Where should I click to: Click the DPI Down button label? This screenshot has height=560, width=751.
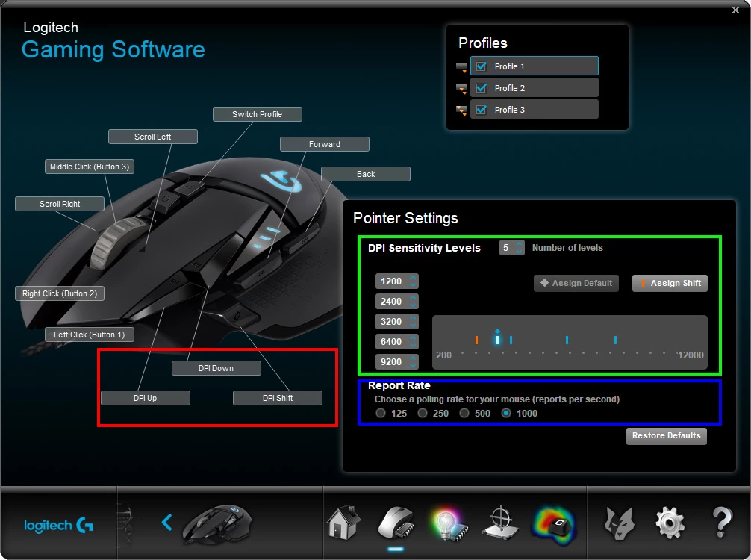pos(216,368)
